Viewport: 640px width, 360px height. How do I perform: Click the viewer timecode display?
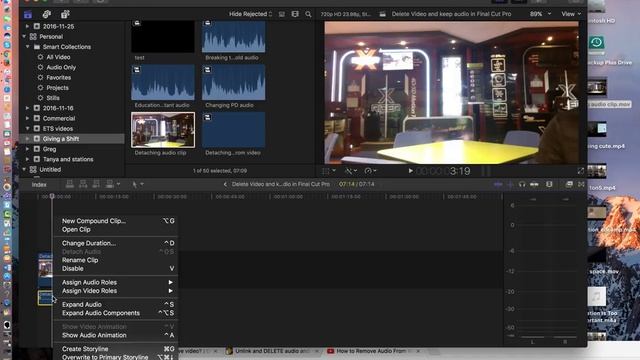[x=443, y=171]
